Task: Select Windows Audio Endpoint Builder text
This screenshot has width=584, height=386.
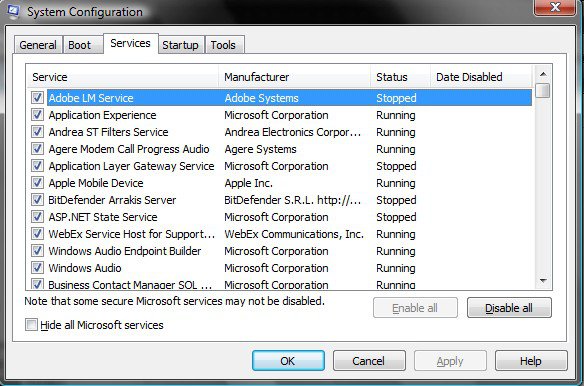Action: (x=125, y=251)
